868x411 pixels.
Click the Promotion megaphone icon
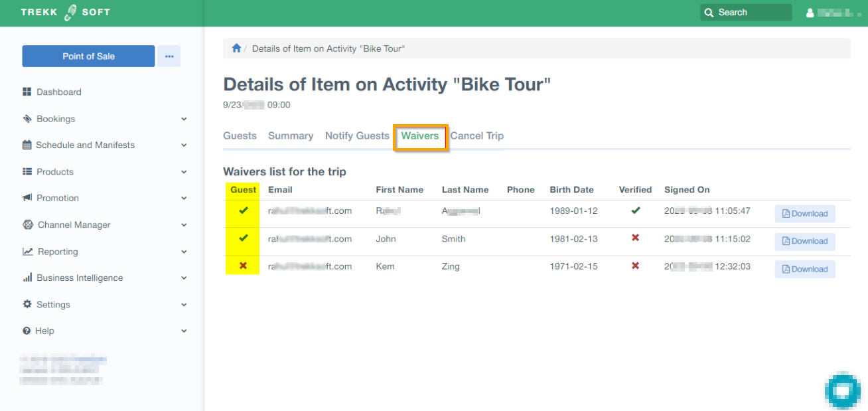point(27,198)
